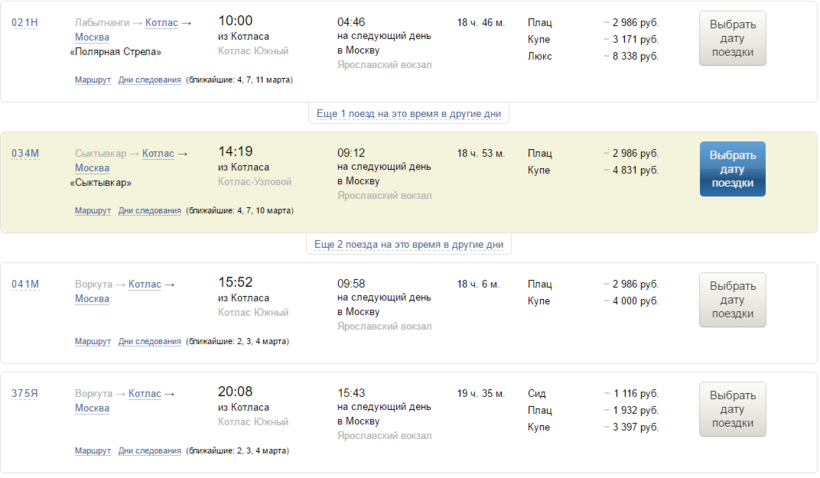Show running days for Сыктывкар train

click(149, 211)
